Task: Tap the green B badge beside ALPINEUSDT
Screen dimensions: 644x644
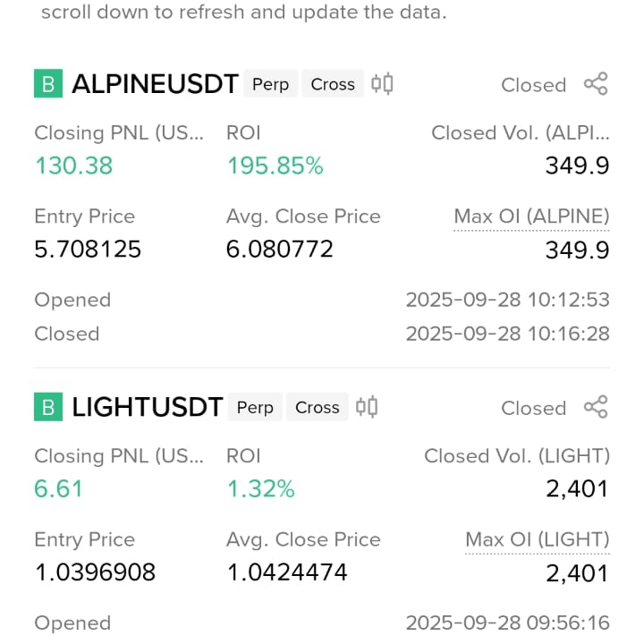Action: tap(48, 84)
